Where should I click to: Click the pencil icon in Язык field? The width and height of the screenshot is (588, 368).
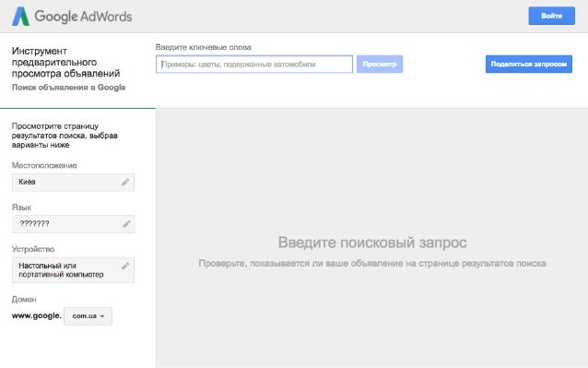pos(126,224)
